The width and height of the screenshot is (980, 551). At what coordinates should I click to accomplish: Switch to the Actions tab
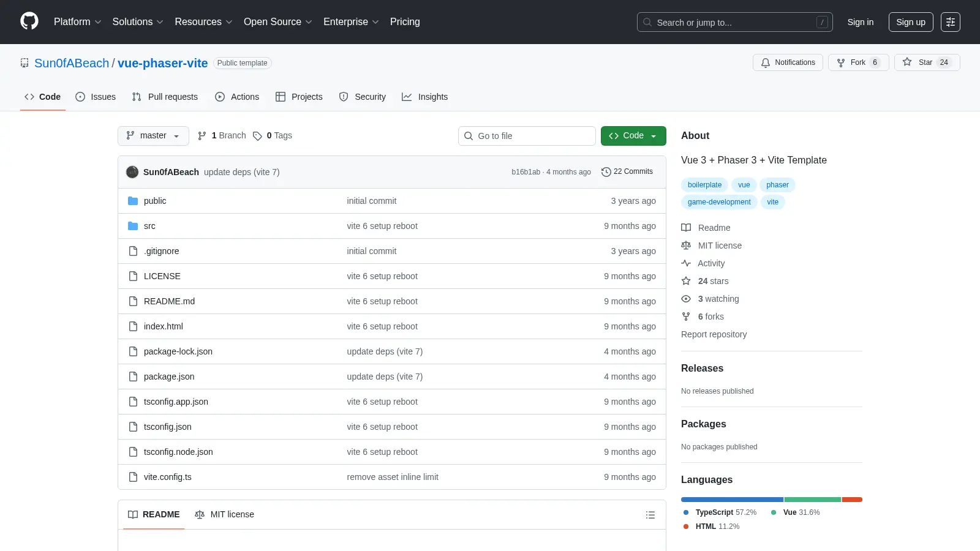[x=237, y=97]
